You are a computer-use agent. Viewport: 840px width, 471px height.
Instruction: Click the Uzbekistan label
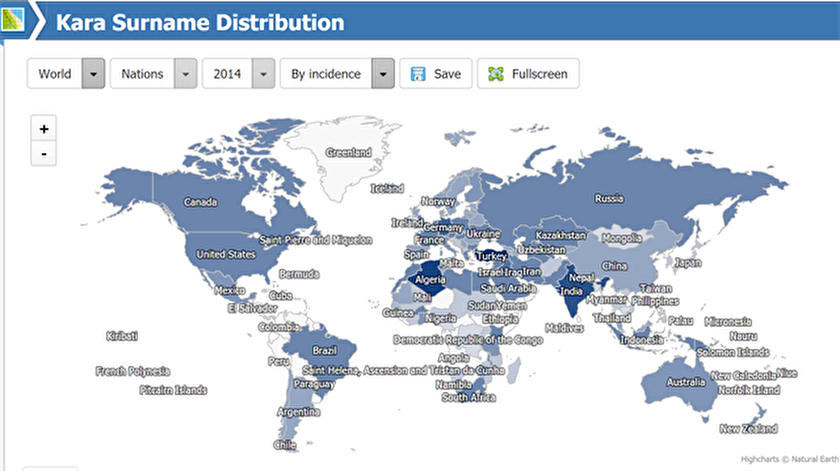click(541, 250)
